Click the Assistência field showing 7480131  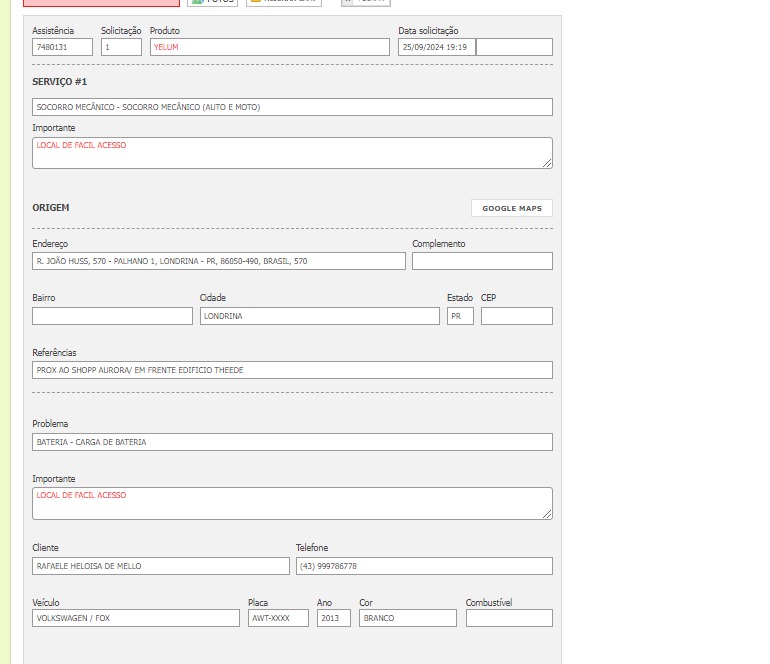pyautogui.click(x=62, y=47)
